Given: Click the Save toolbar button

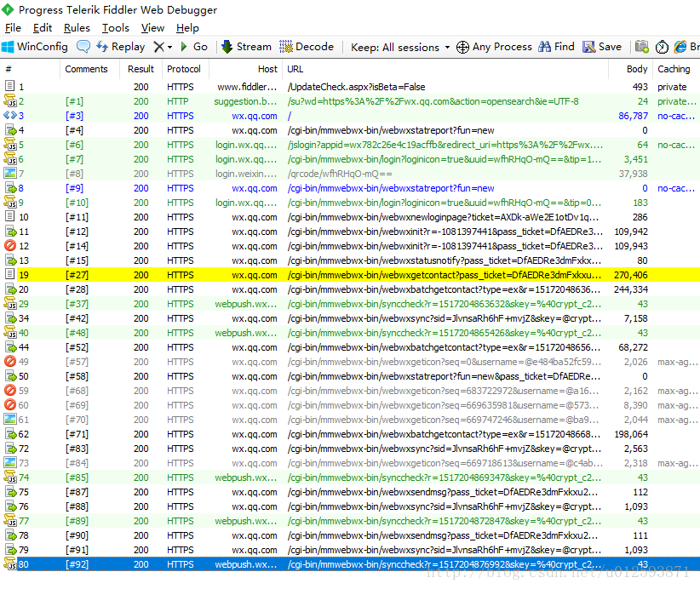Looking at the screenshot, I should pos(602,47).
